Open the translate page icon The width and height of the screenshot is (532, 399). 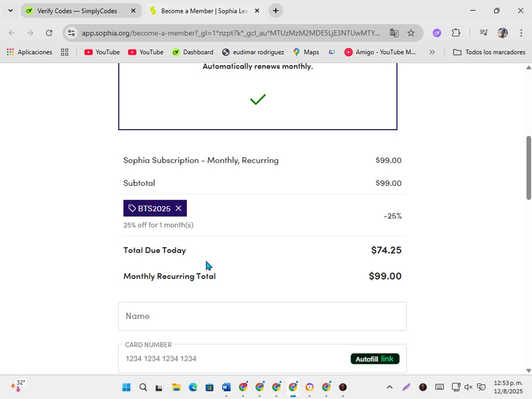394,33
